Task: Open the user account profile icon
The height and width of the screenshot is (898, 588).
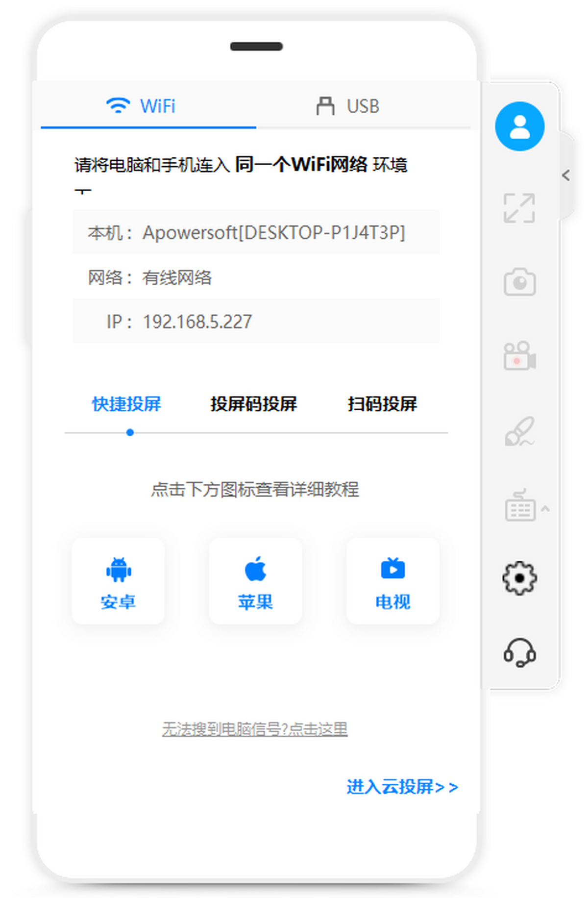Action: pyautogui.click(x=519, y=126)
